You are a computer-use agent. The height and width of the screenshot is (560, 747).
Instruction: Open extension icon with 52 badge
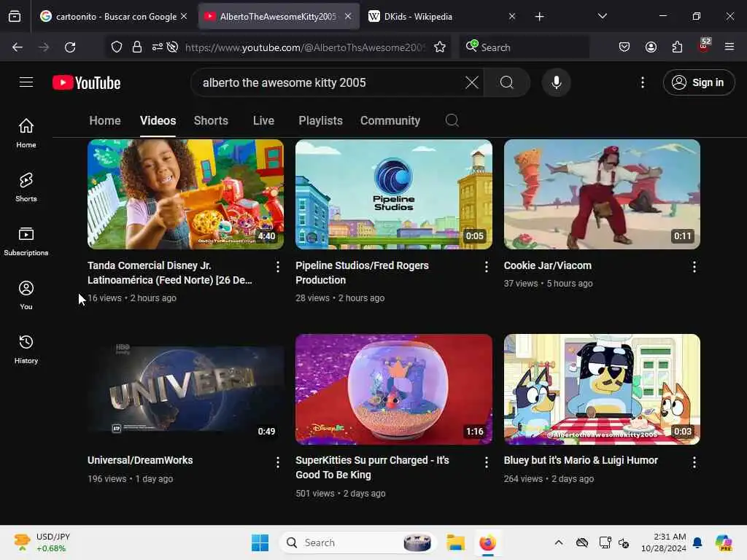pos(704,46)
